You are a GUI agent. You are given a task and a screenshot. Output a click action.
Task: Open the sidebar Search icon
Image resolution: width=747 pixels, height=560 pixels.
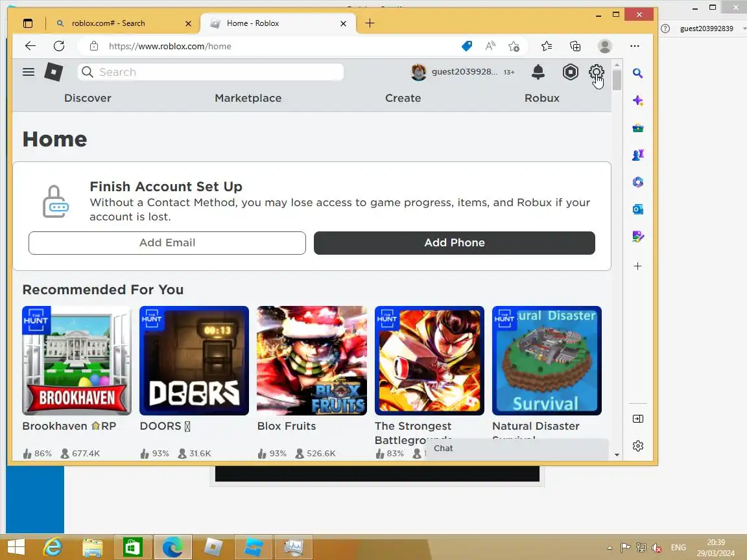point(638,73)
